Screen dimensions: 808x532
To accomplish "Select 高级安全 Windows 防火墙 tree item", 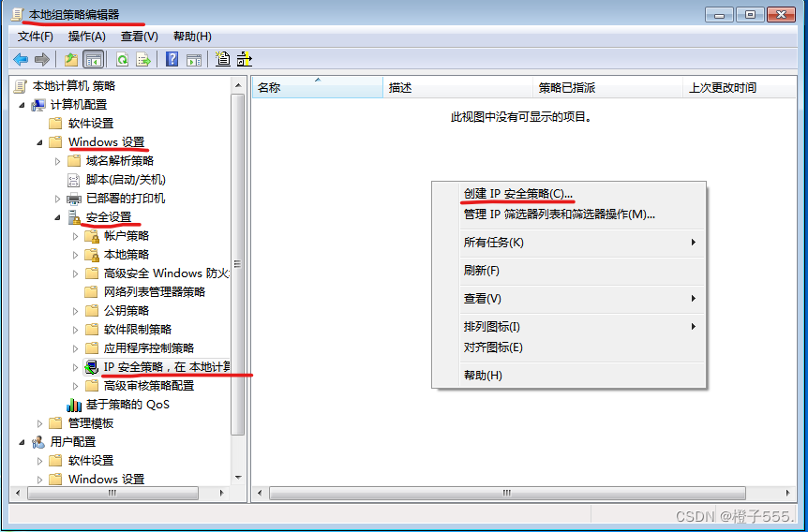I will pyautogui.click(x=166, y=273).
